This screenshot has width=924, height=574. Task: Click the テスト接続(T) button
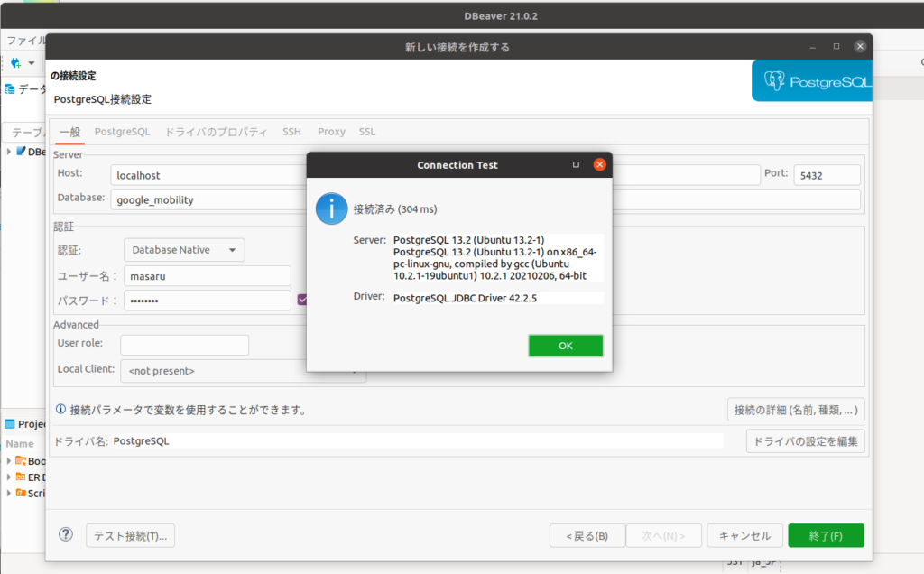131,535
